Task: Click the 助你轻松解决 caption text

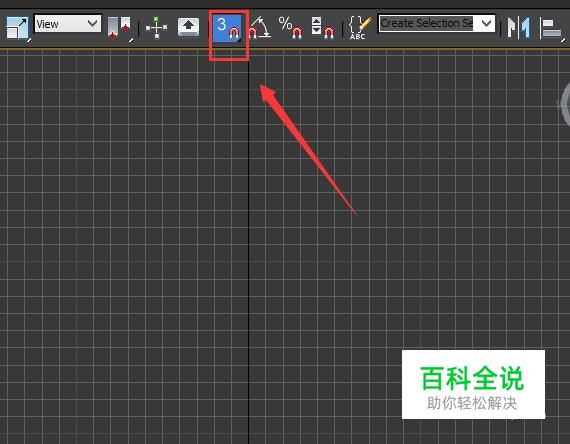Action: (x=472, y=403)
